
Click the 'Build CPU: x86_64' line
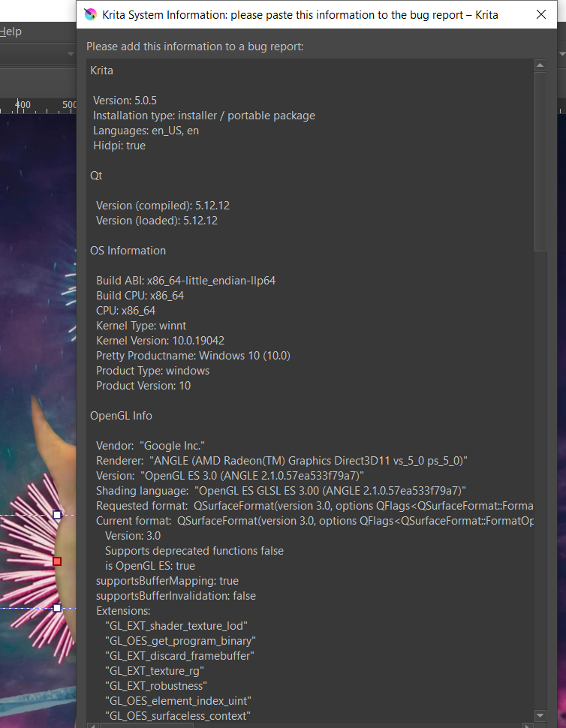[140, 296]
